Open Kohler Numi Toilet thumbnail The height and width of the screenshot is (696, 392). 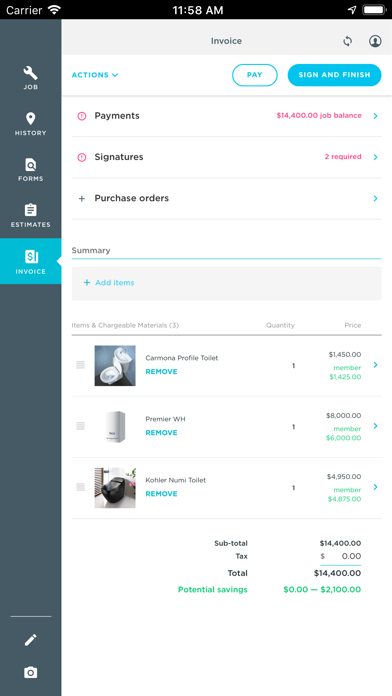[115, 488]
